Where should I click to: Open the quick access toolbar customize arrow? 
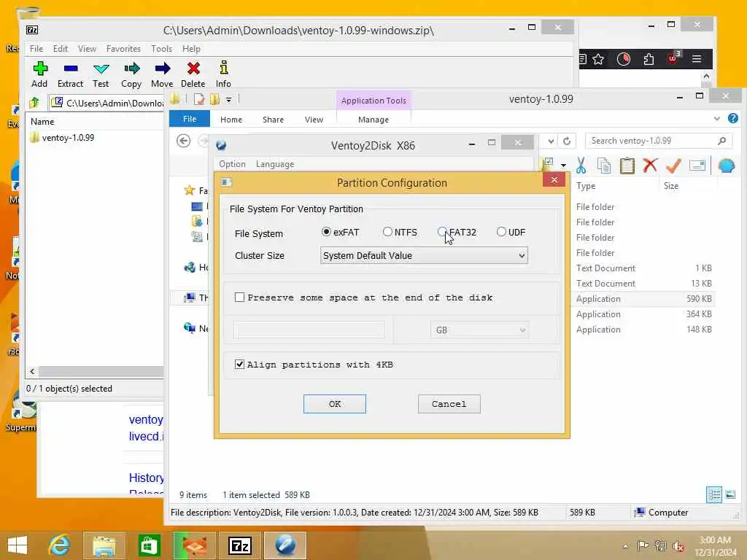pos(228,99)
